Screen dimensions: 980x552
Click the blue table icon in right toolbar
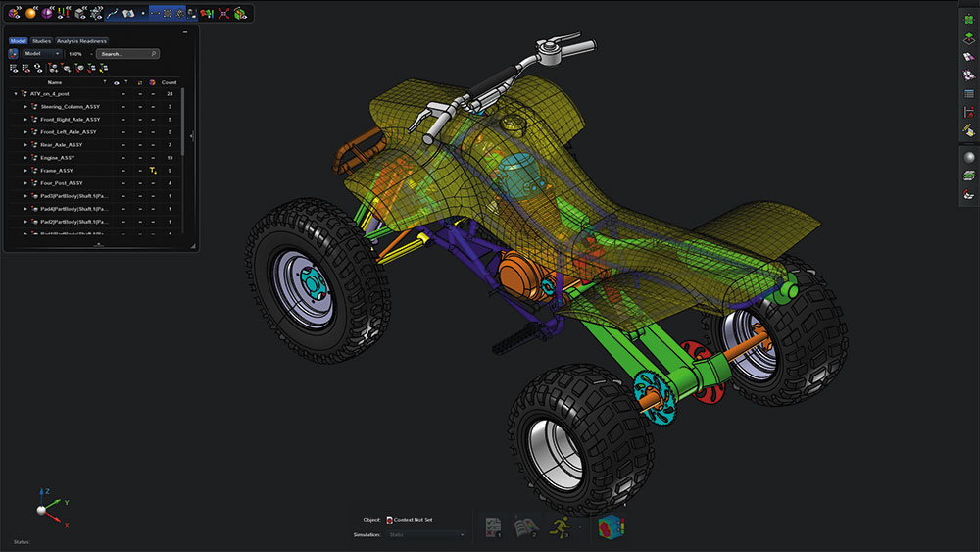click(968, 93)
